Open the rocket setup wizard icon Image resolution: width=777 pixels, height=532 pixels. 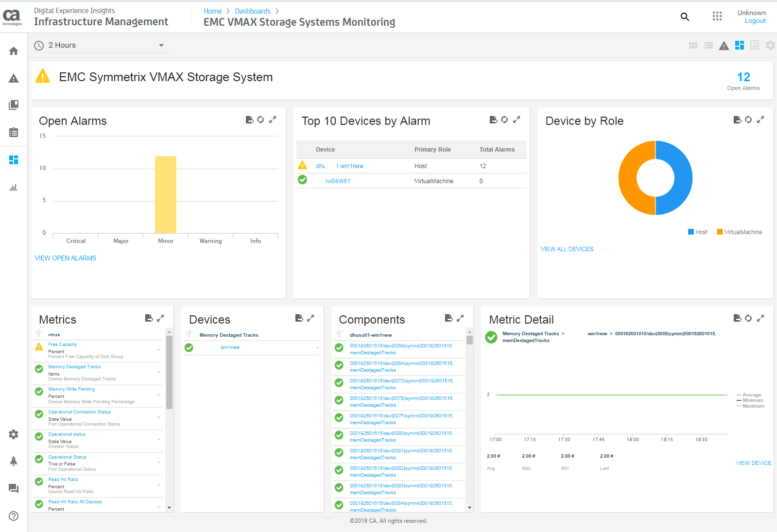pos(14,462)
